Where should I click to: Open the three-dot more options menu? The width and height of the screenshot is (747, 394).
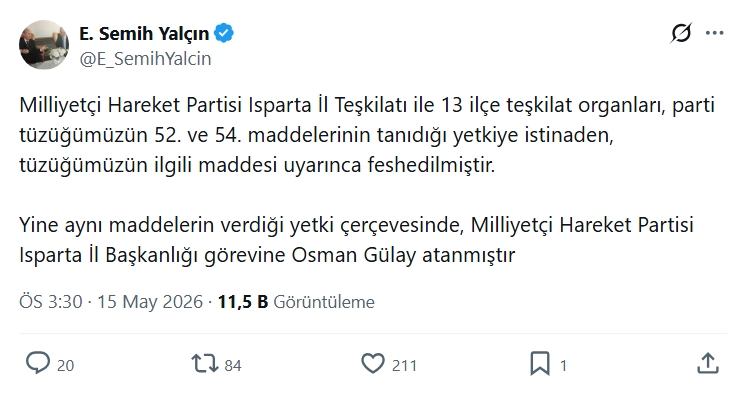point(715,33)
